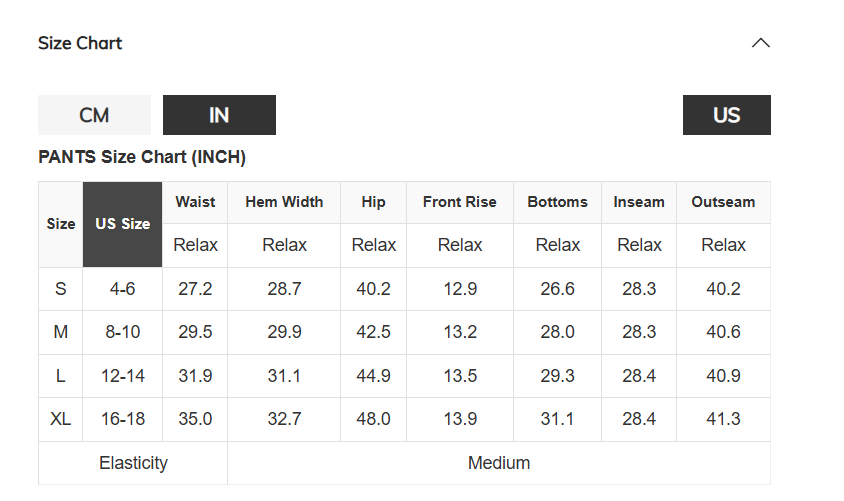Image resolution: width=844 pixels, height=501 pixels.
Task: Collapse the Size Chart section chevron
Action: pos(761,43)
